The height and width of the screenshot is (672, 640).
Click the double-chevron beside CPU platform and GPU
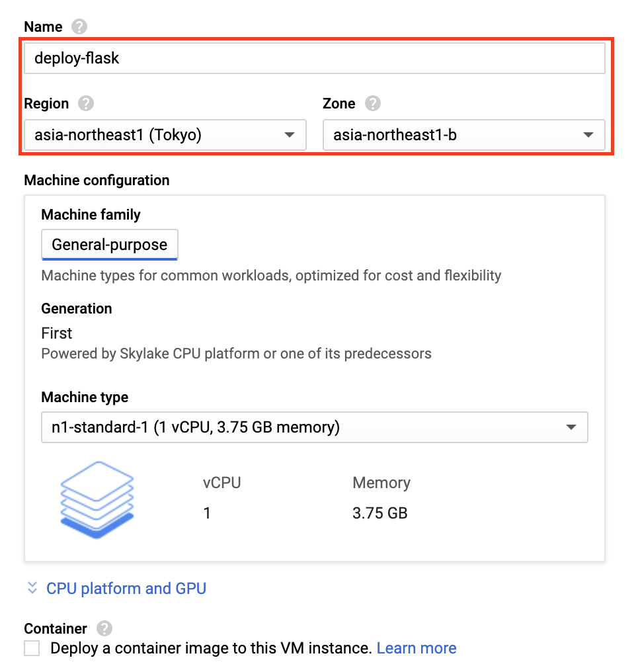[x=32, y=587]
